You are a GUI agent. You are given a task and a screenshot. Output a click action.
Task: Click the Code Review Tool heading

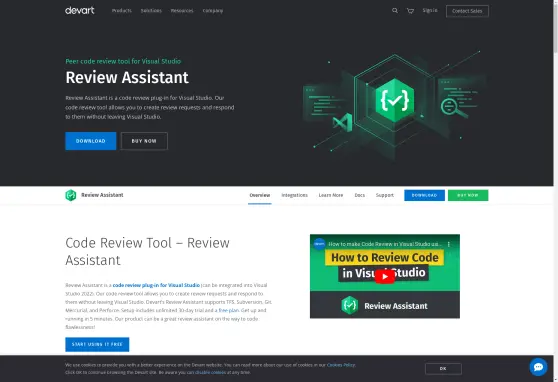click(147, 251)
